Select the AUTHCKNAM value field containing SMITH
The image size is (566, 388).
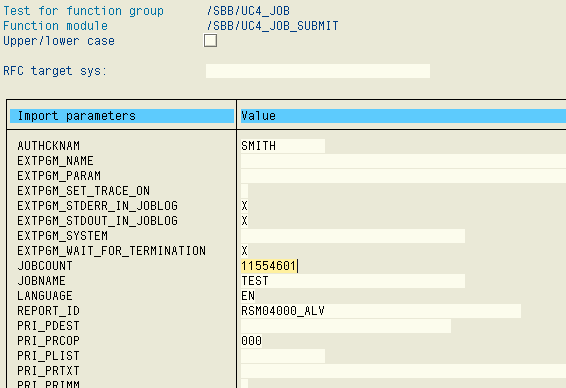tap(283, 146)
